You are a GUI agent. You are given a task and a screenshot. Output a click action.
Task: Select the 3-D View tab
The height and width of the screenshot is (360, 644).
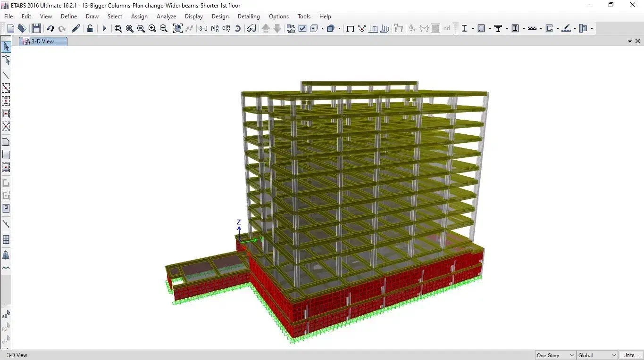tap(43, 41)
